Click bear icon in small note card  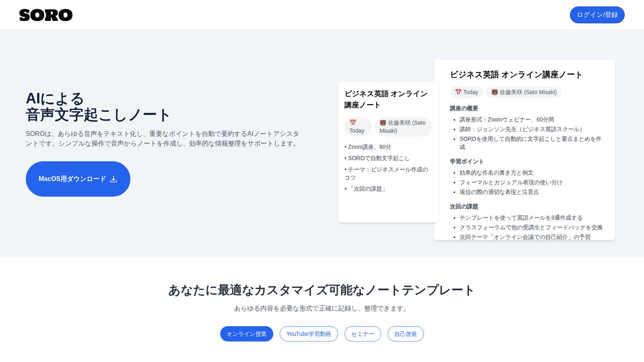point(383,123)
